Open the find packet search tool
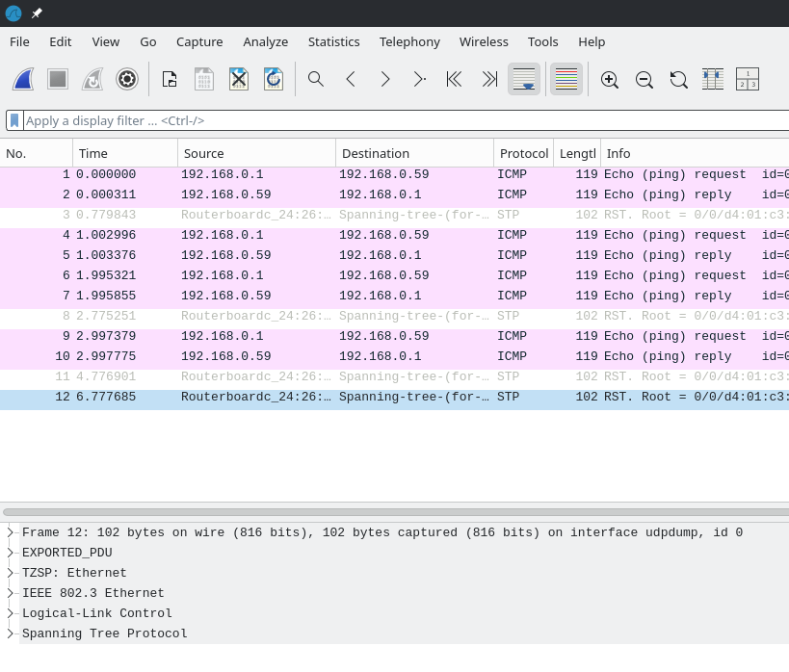 click(x=316, y=79)
